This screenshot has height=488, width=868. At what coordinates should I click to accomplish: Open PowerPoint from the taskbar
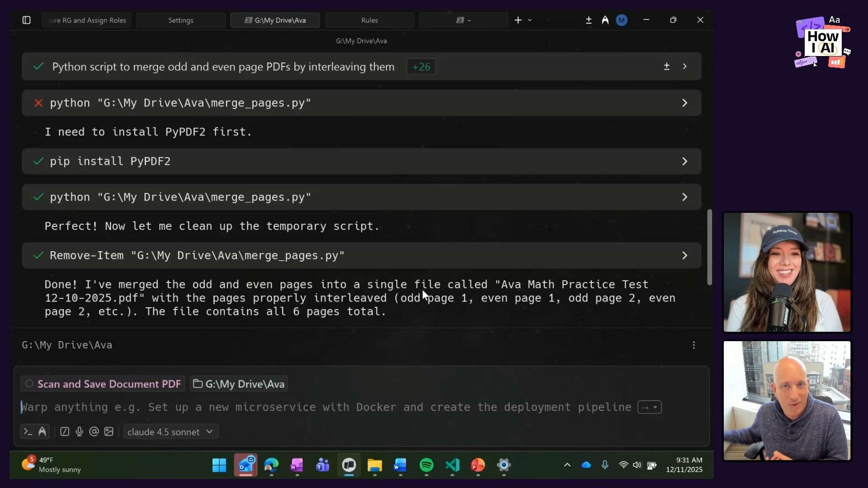point(478,465)
